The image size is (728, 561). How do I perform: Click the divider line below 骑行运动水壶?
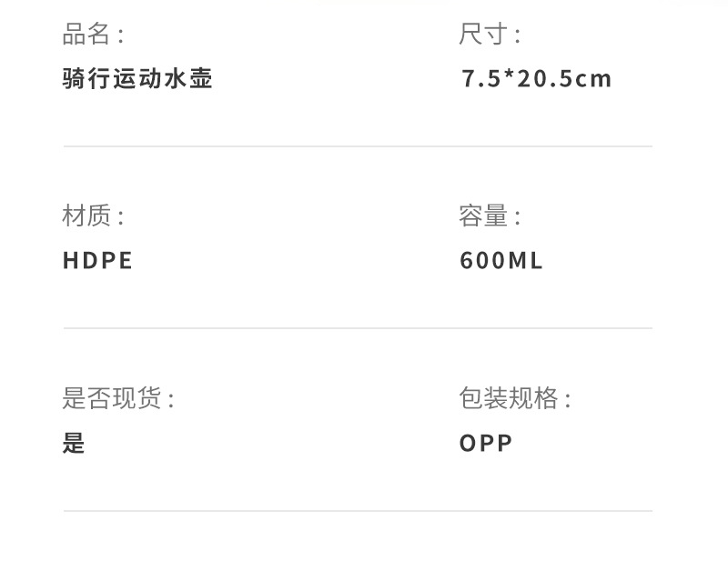pyautogui.click(x=358, y=146)
